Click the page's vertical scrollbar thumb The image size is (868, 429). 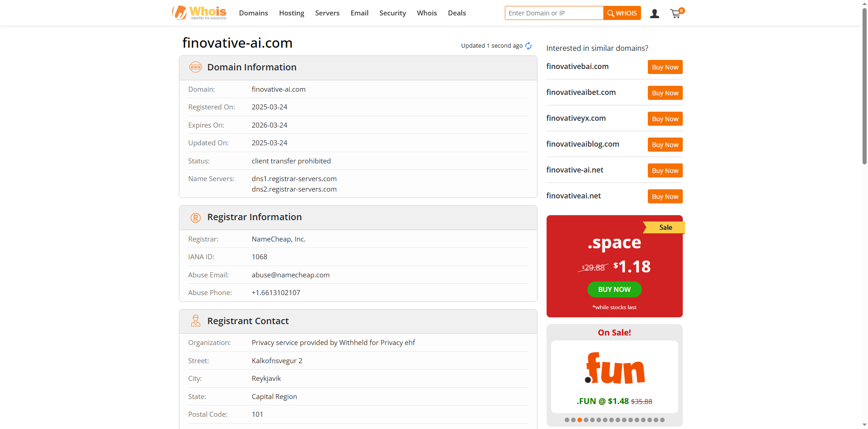pos(864,86)
